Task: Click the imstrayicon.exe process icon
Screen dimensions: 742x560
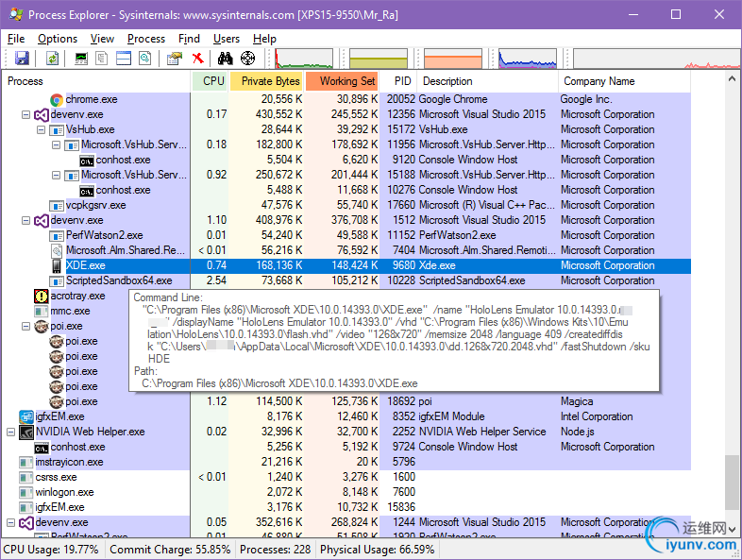Action: pyautogui.click(x=26, y=462)
